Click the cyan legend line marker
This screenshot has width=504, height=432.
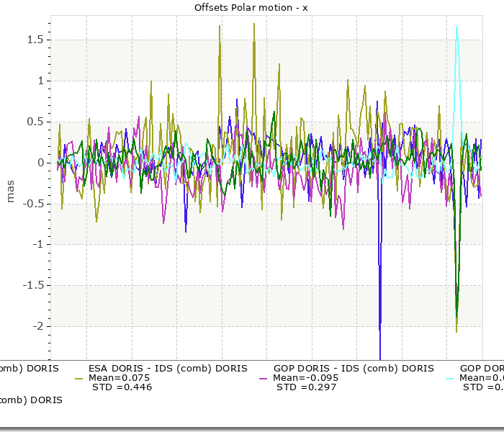coord(449,378)
